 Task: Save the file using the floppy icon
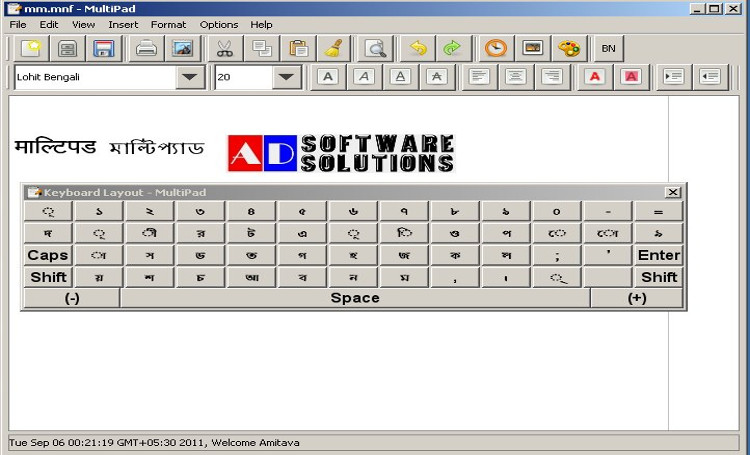tap(104, 48)
